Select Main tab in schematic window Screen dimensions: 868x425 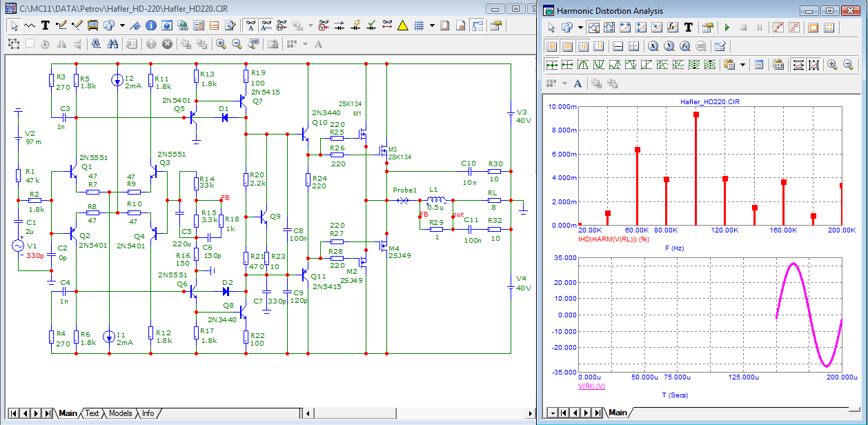[68, 413]
